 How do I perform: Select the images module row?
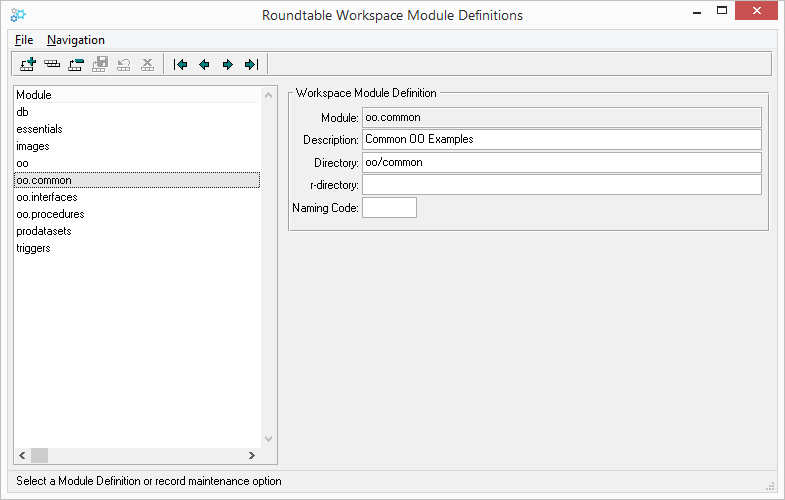pos(137,146)
